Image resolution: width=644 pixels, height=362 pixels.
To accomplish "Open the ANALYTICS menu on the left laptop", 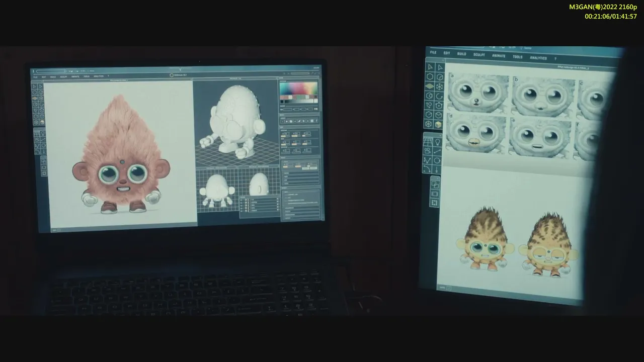I will (99, 76).
